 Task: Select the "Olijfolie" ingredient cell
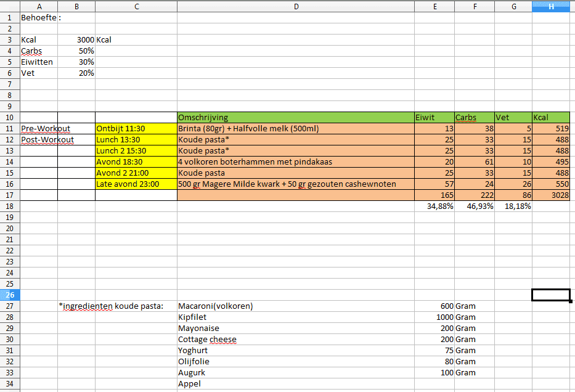pos(295,362)
